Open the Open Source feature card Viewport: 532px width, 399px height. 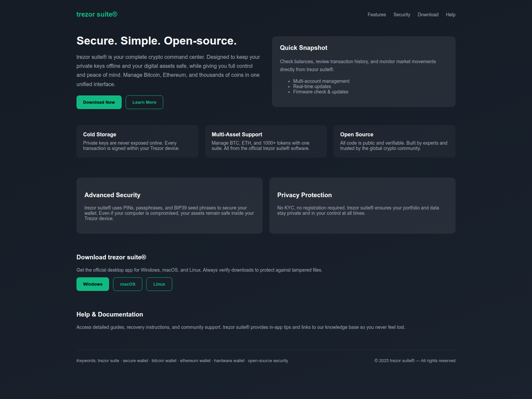coord(394,141)
